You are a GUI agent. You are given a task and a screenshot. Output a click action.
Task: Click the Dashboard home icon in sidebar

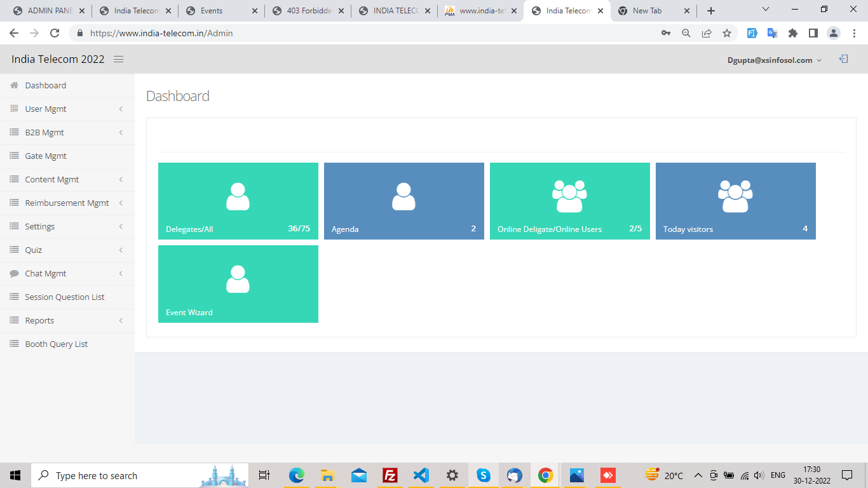coord(14,85)
